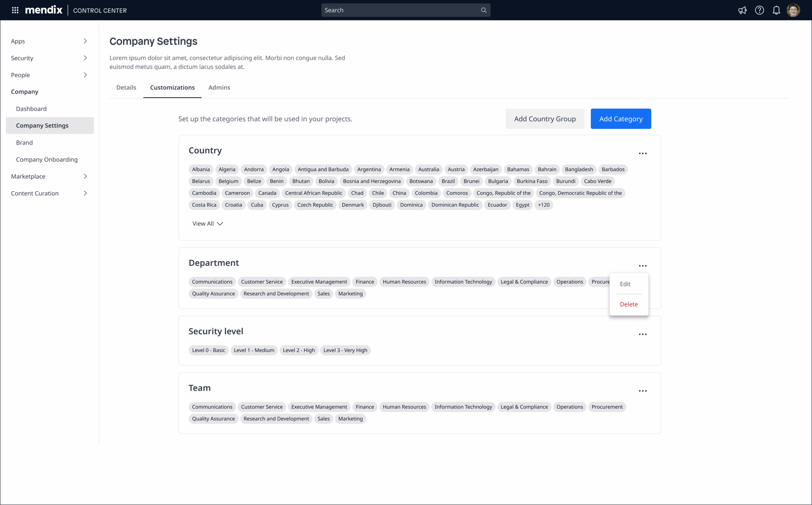Click the search input field
The image size is (812, 505).
[384, 10]
